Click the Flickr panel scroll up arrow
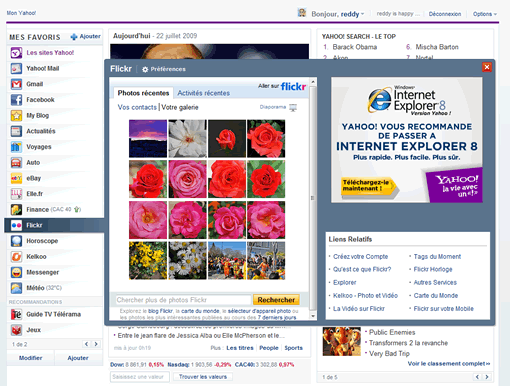This screenshot has height=386, width=510. click(x=313, y=82)
